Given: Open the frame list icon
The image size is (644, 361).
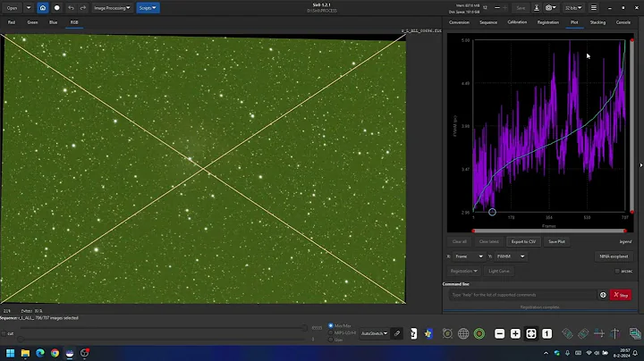Looking at the screenshot, I should (635, 333).
